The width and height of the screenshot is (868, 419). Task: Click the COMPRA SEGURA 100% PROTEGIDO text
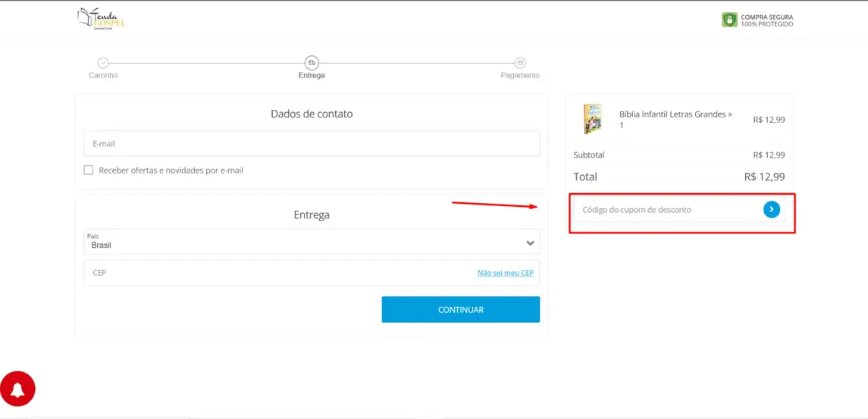[x=767, y=20]
